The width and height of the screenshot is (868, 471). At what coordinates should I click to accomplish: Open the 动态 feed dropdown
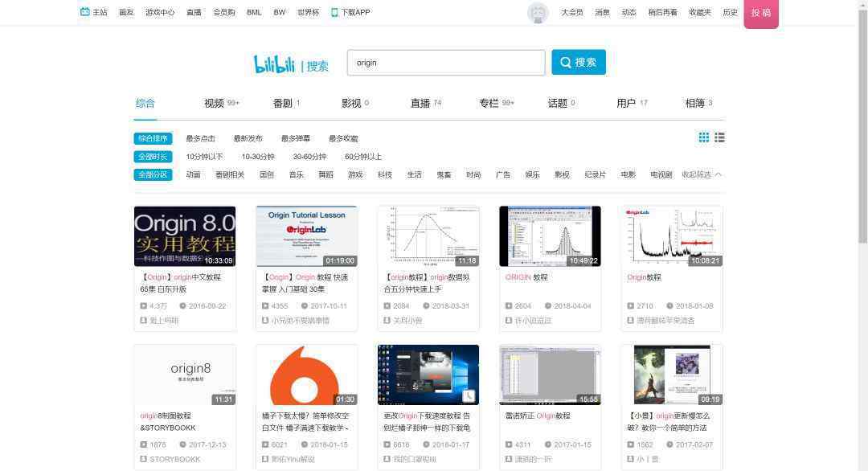pos(628,12)
